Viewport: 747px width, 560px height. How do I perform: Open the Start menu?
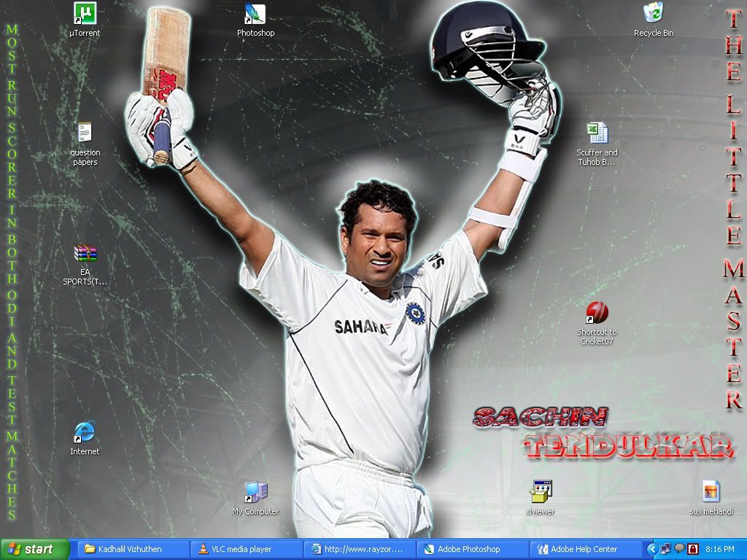pyautogui.click(x=34, y=549)
